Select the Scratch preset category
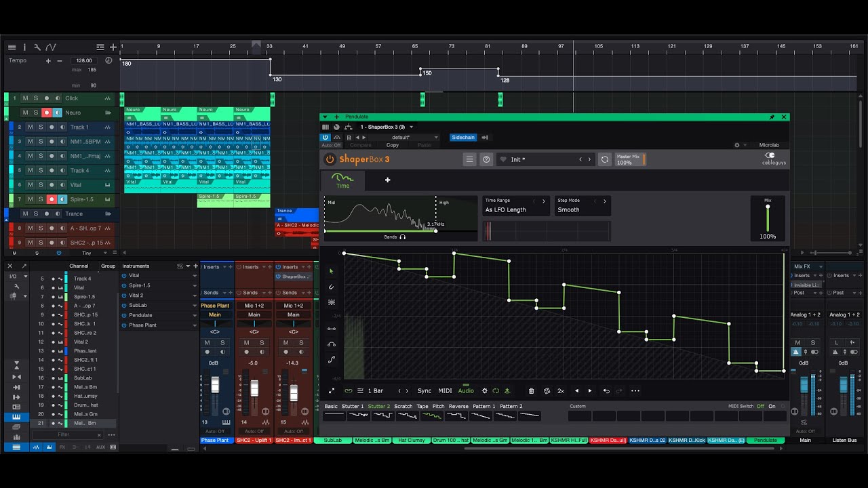The height and width of the screenshot is (488, 868). 403,406
